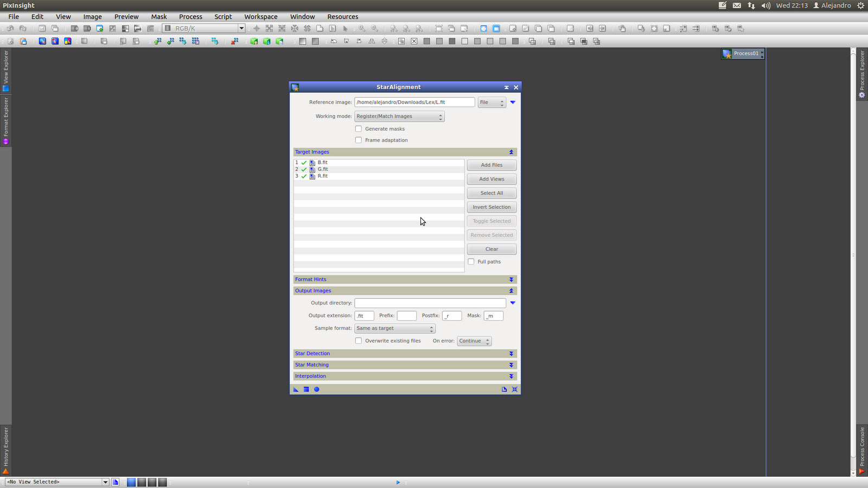The height and width of the screenshot is (488, 868).
Task: Click the volume icon in system tray
Action: click(x=765, y=5)
